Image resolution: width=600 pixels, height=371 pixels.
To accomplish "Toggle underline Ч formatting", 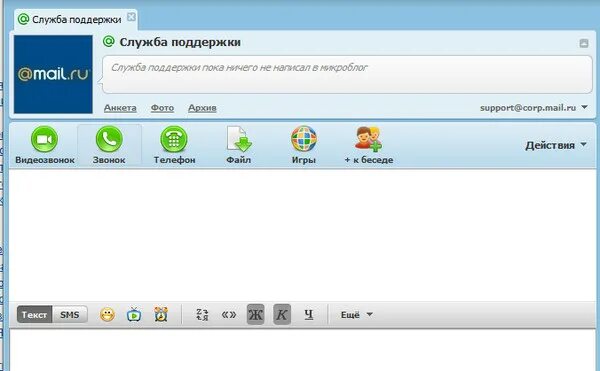I will click(309, 315).
